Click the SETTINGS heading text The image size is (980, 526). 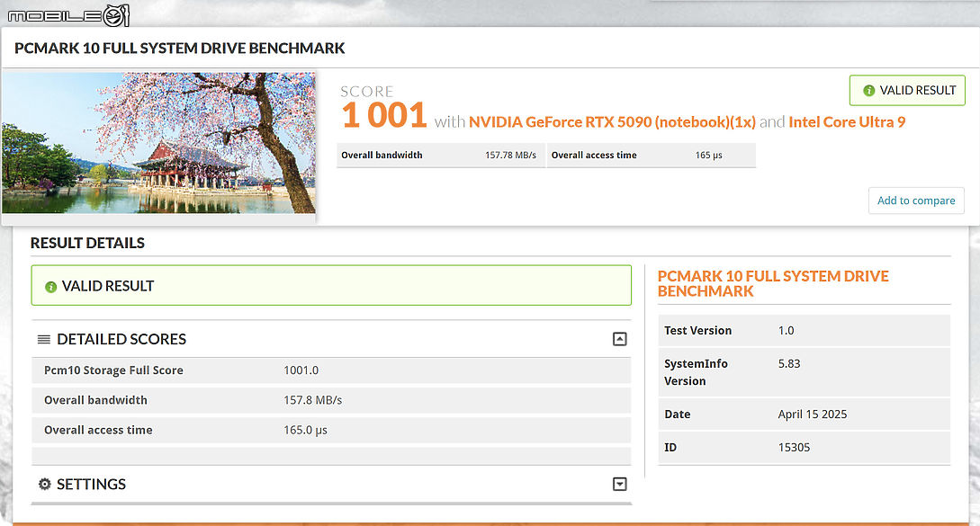tap(91, 484)
